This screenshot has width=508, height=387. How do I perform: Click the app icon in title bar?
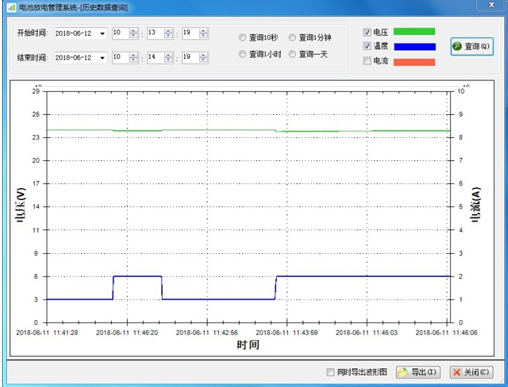tap(12, 7)
